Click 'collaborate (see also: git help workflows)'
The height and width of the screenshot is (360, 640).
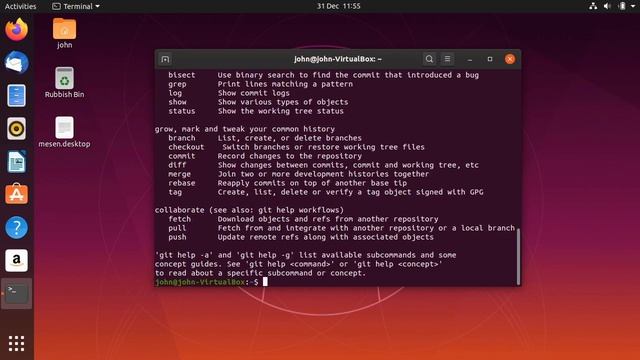point(249,210)
